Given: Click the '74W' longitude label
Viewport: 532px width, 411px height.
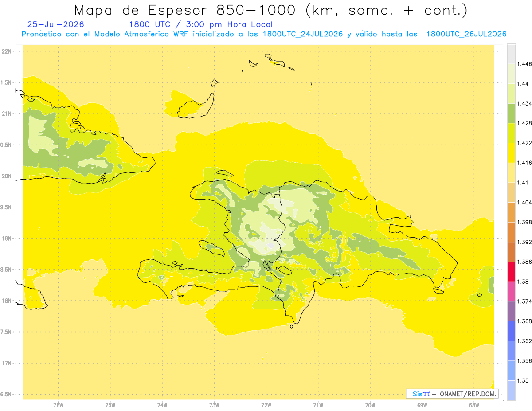Looking at the screenshot, I should [x=162, y=405].
